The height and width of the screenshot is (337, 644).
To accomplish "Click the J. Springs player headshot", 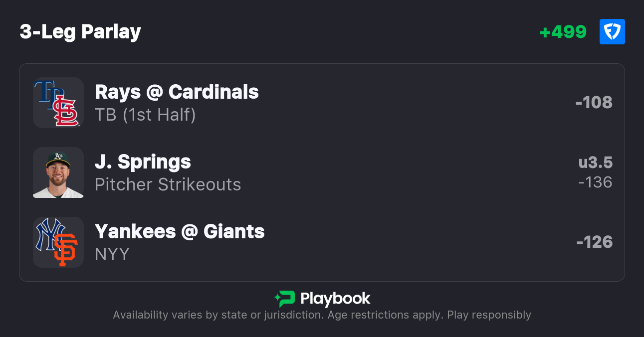I will (58, 172).
